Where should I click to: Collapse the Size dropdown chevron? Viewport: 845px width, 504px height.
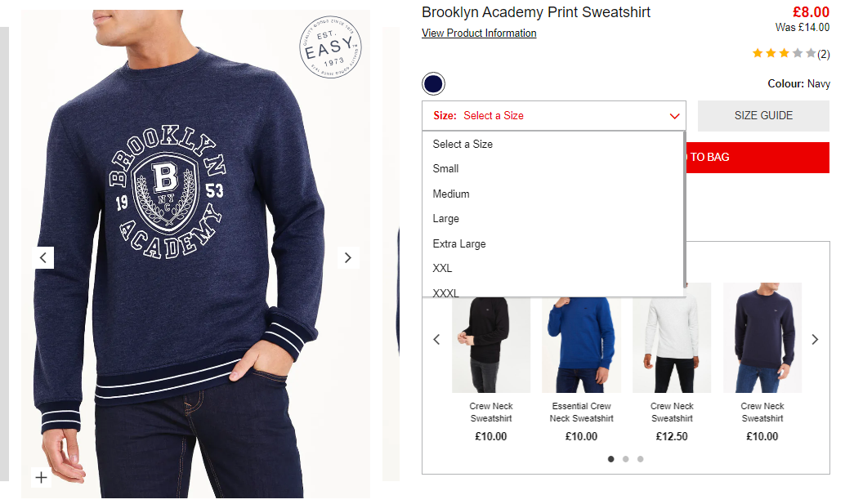coord(674,116)
